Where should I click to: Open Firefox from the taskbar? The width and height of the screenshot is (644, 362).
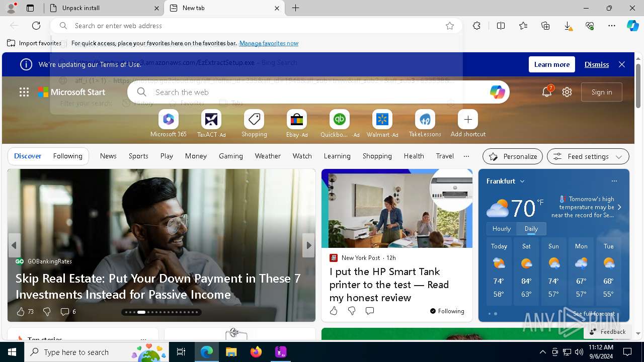(256, 352)
